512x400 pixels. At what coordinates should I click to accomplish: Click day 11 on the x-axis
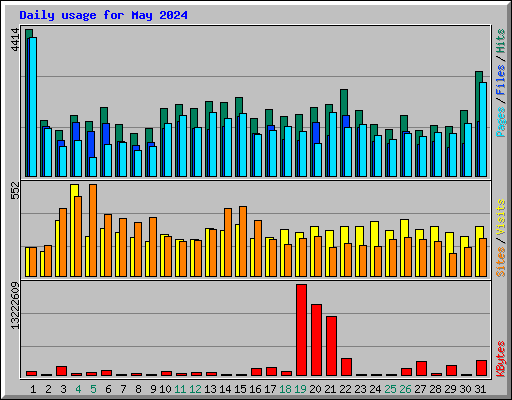click(x=180, y=389)
